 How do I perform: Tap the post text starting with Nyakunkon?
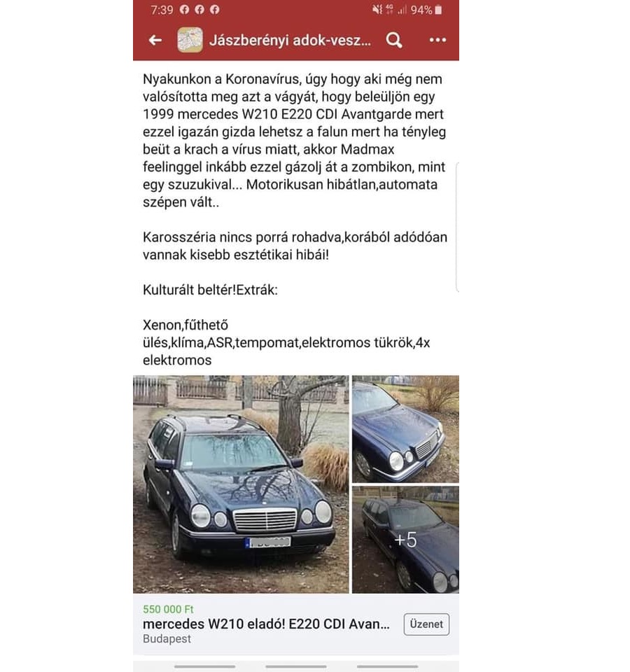click(x=295, y=140)
